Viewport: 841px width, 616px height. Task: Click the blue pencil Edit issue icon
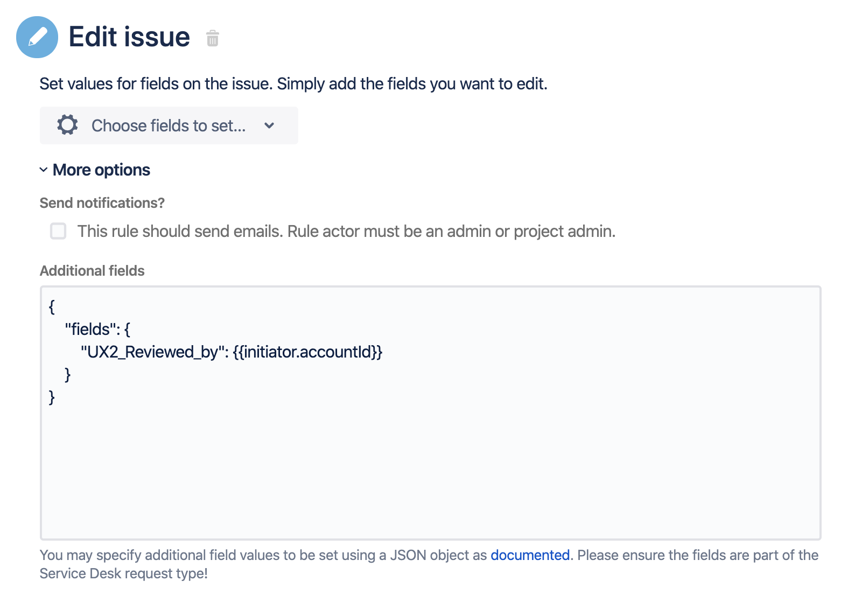pyautogui.click(x=37, y=37)
